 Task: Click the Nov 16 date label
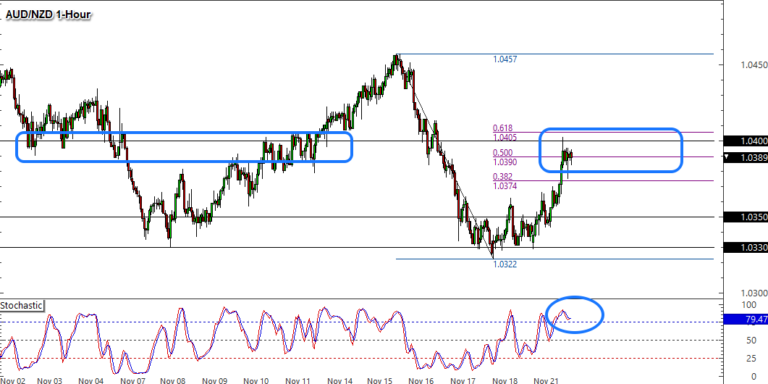tap(422, 381)
